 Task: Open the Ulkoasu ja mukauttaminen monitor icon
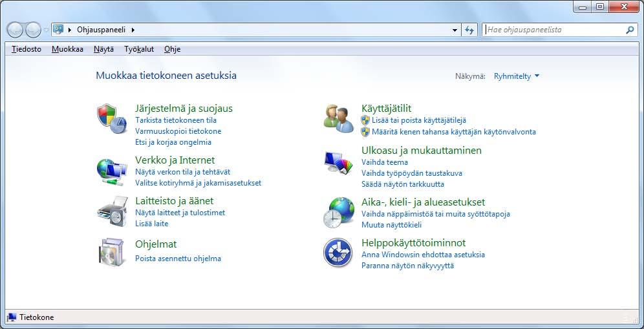338,164
